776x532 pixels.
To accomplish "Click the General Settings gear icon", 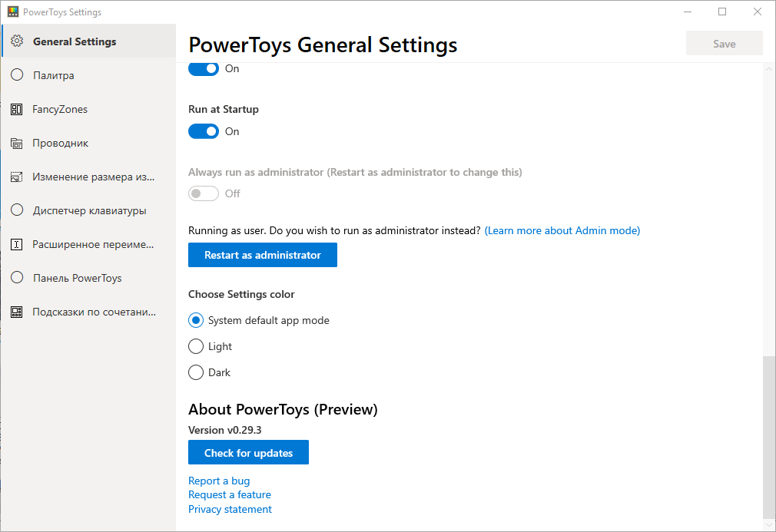I will pyautogui.click(x=17, y=41).
